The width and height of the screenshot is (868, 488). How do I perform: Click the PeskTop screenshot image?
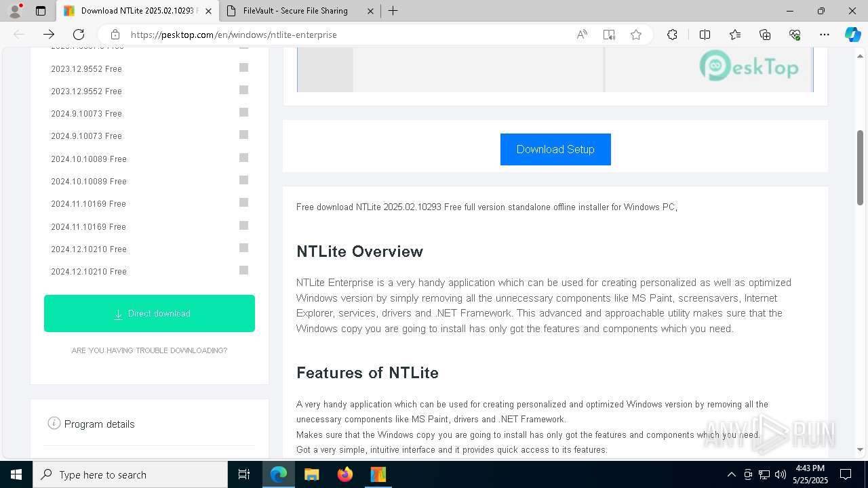click(555, 70)
